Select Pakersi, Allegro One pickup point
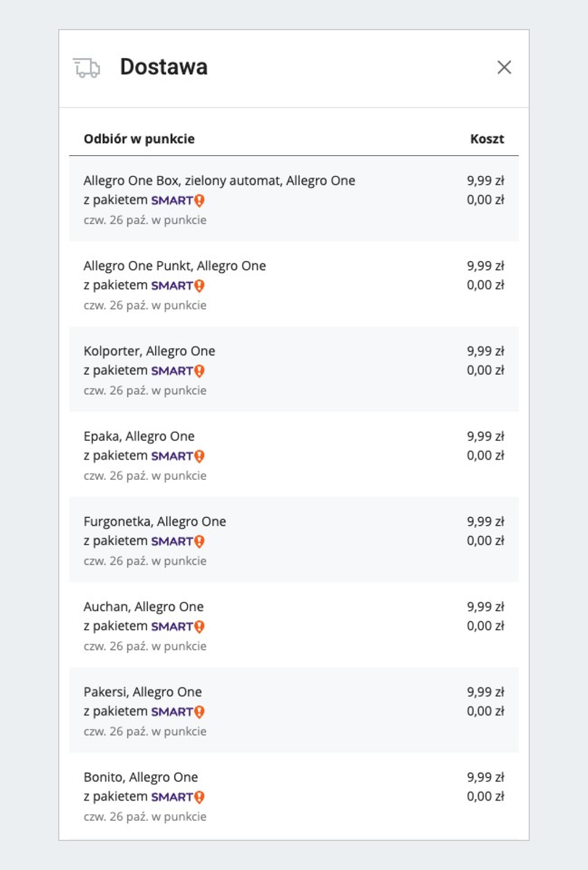Image resolution: width=588 pixels, height=870 pixels. 143,692
